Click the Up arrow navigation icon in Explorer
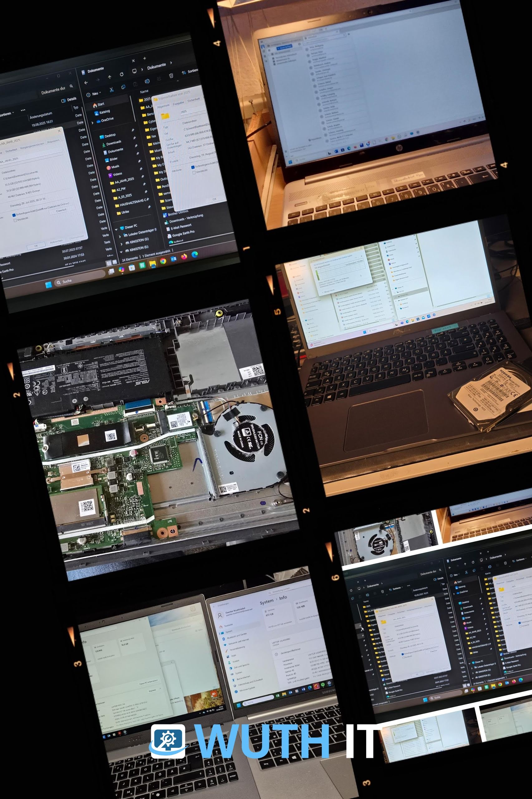This screenshot has width=532, height=799. tap(109, 77)
